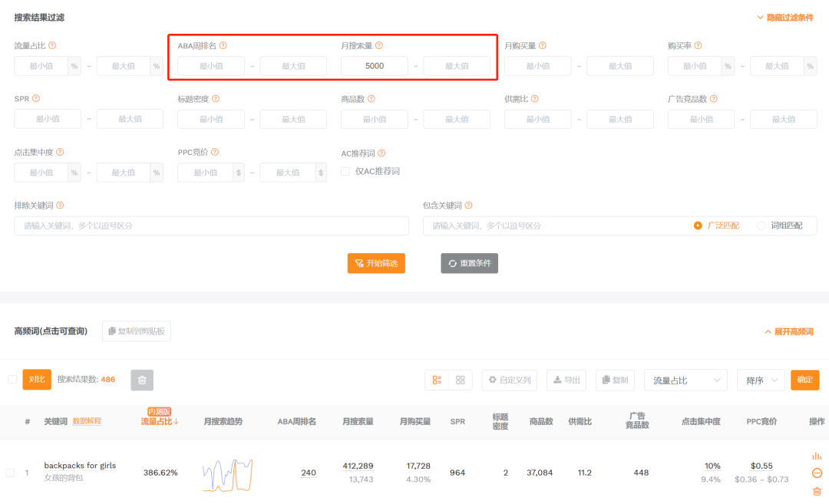The width and height of the screenshot is (829, 504).
Task: Click help icon next to 购买率 filter
Action: (698, 45)
